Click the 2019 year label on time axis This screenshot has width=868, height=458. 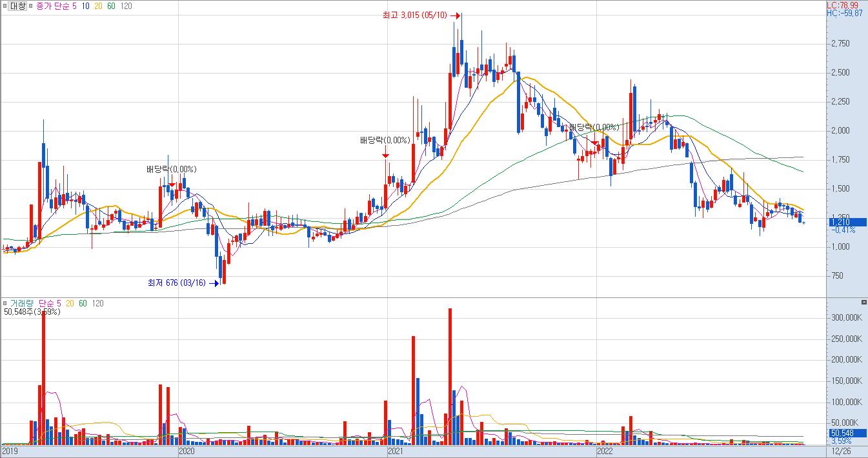[x=10, y=452]
